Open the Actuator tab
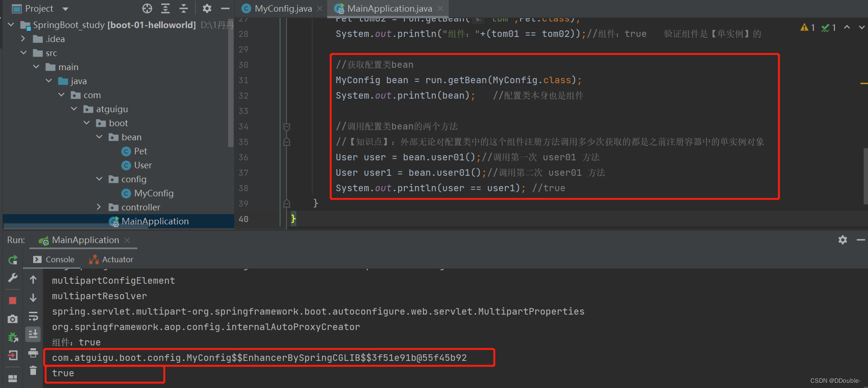This screenshot has width=868, height=388. tap(111, 259)
